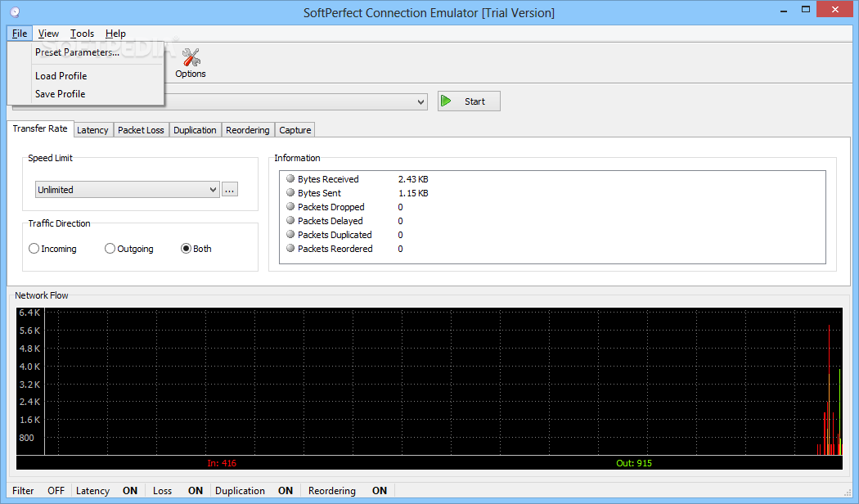This screenshot has height=504, width=859.
Task: Click the 1.15 KB bytes sent value
Action: [413, 193]
